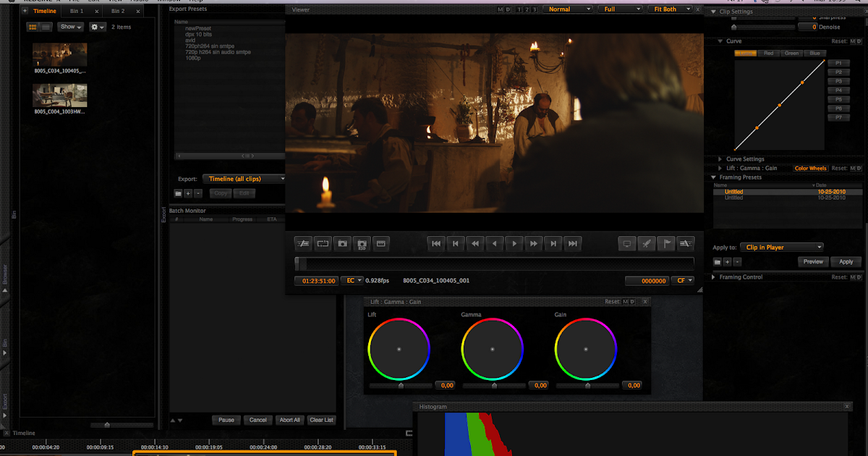The width and height of the screenshot is (868, 456).
Task: Open the Full resolution dropdown
Action: coord(619,9)
